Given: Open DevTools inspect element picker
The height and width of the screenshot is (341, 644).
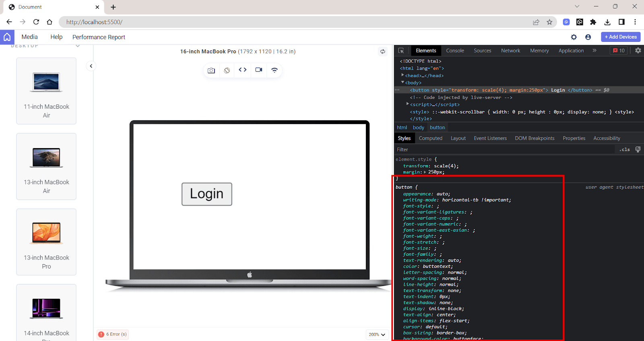Looking at the screenshot, I should tap(401, 51).
